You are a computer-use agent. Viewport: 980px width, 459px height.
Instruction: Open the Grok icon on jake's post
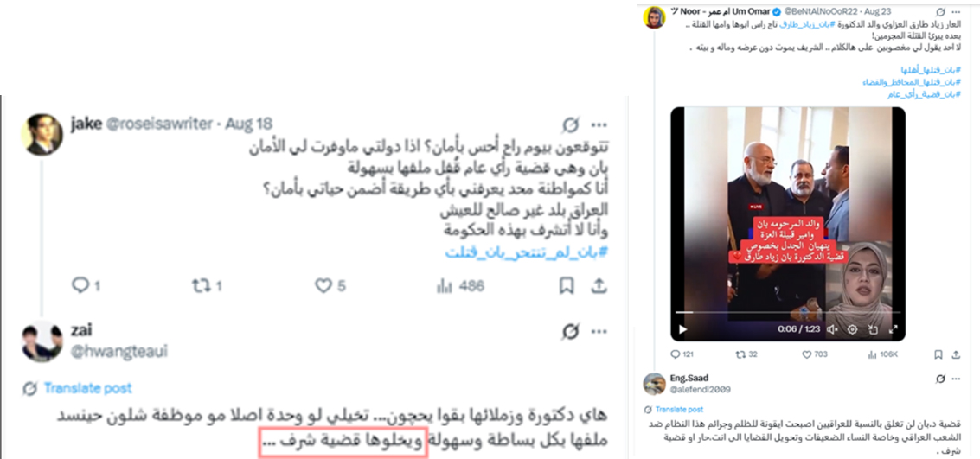[x=571, y=124]
